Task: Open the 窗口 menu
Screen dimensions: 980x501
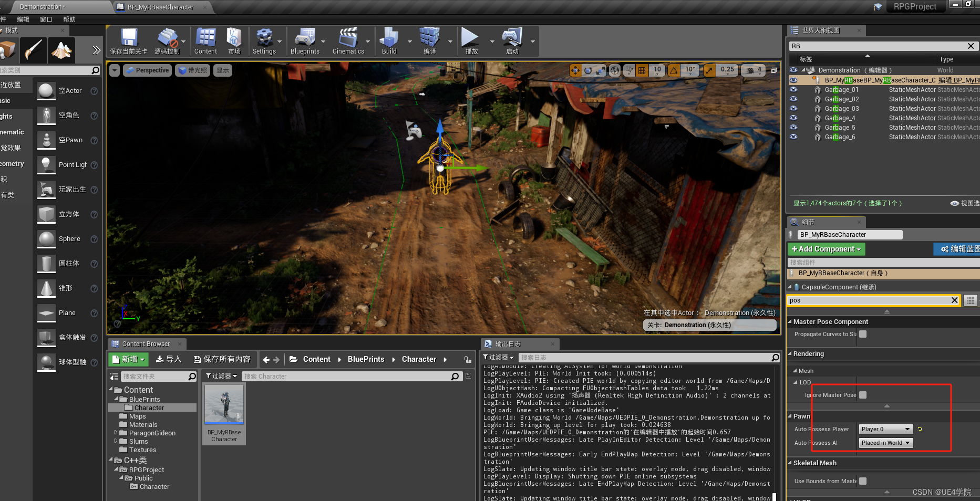Action: 46,19
